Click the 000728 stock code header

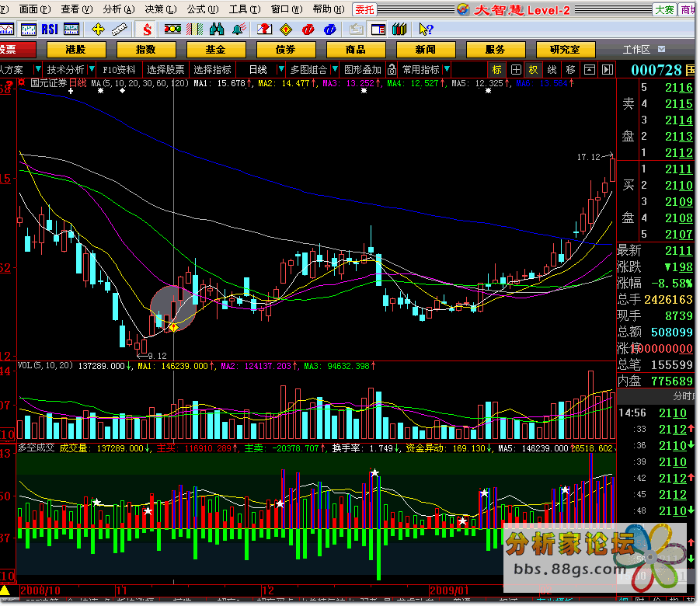(656, 70)
